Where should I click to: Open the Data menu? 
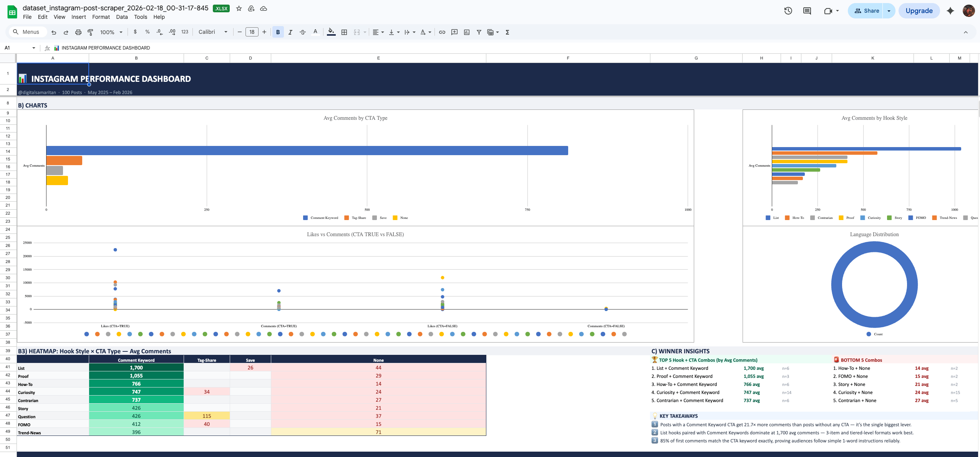122,17
